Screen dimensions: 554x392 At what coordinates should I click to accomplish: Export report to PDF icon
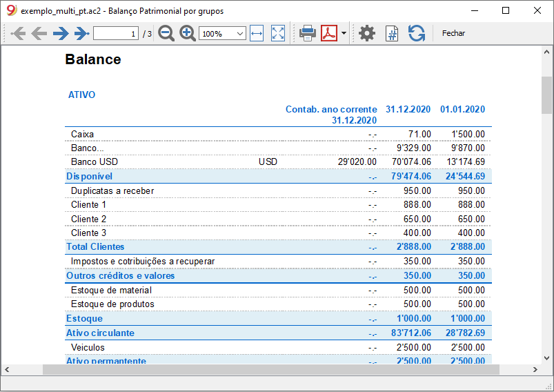pos(329,33)
